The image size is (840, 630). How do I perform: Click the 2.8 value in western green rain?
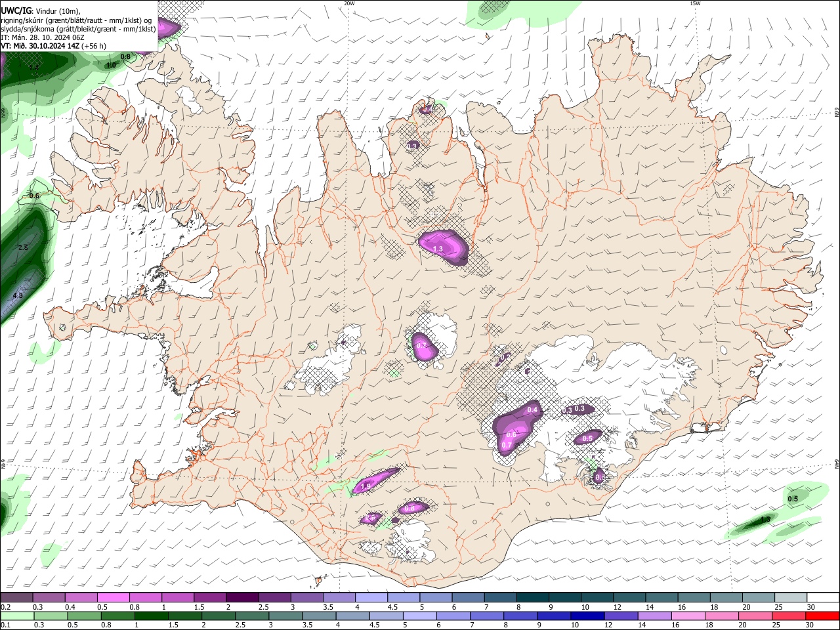coord(23,247)
